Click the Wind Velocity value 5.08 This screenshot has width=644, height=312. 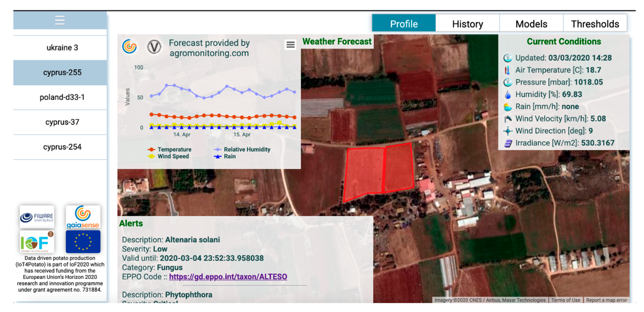pos(598,119)
